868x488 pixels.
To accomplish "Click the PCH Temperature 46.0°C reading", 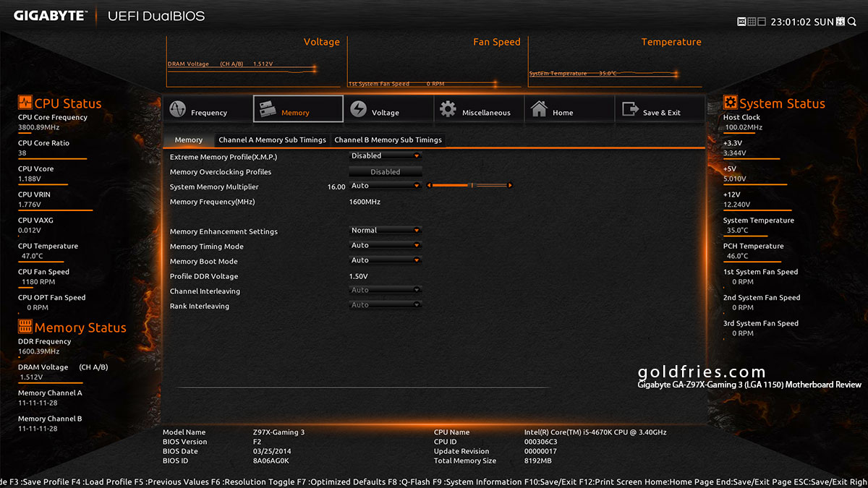I will tap(738, 256).
